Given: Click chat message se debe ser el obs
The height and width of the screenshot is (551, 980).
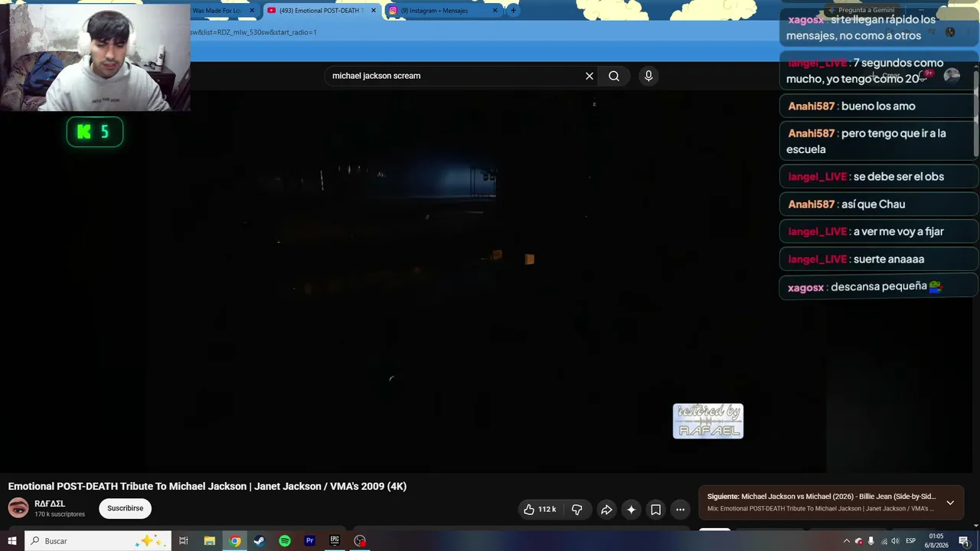Looking at the screenshot, I should (879, 177).
